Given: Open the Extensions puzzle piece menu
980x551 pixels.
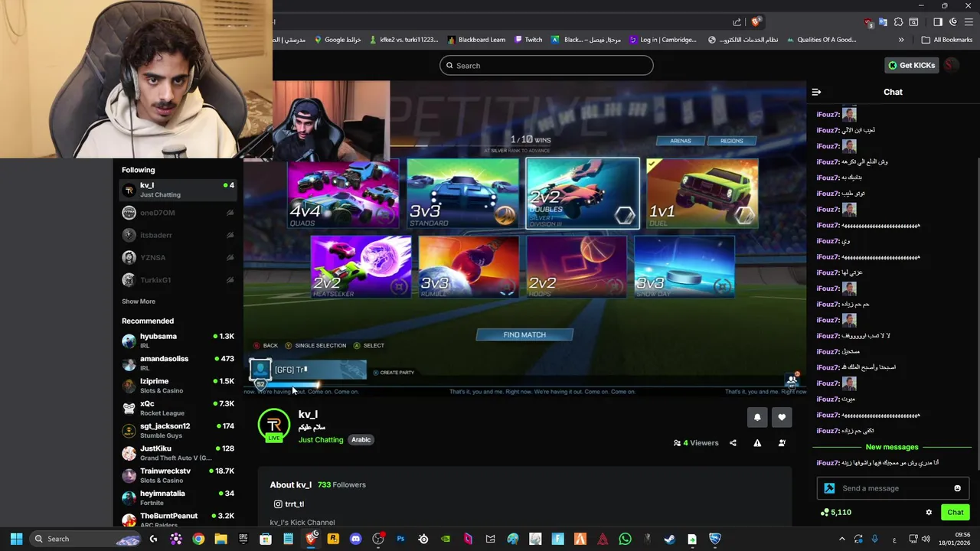Looking at the screenshot, I should tap(898, 22).
